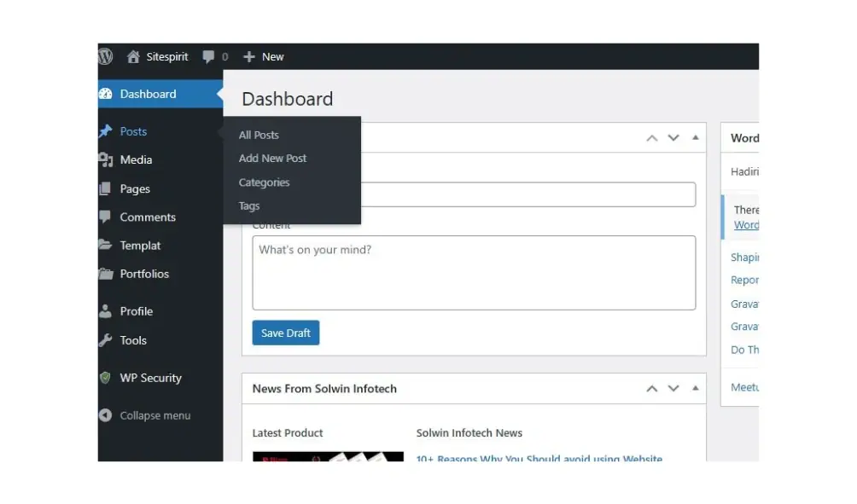Click the Latest Product label
857x504 pixels.
288,433
